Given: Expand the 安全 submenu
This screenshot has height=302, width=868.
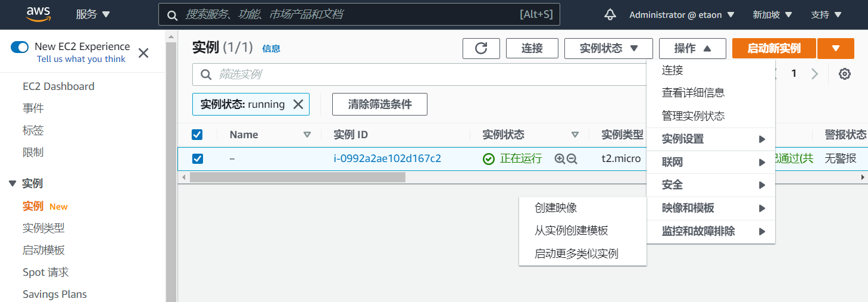Looking at the screenshot, I should pos(711,185).
